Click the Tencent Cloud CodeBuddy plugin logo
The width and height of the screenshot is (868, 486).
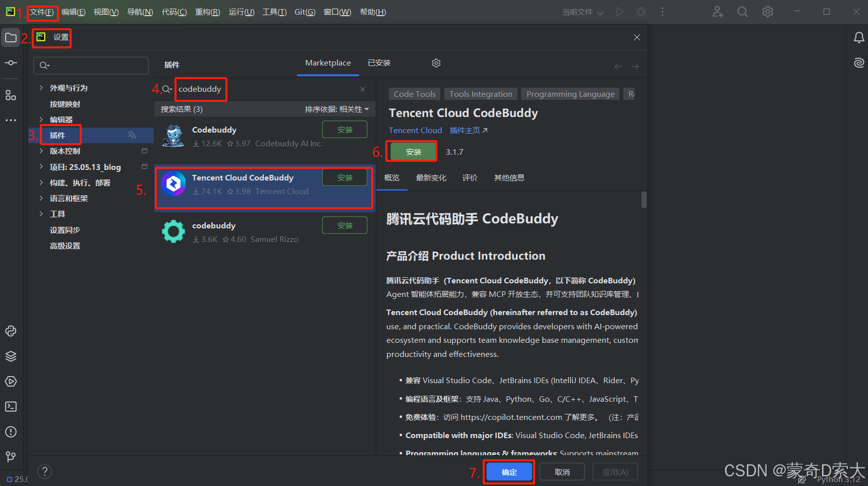click(173, 184)
